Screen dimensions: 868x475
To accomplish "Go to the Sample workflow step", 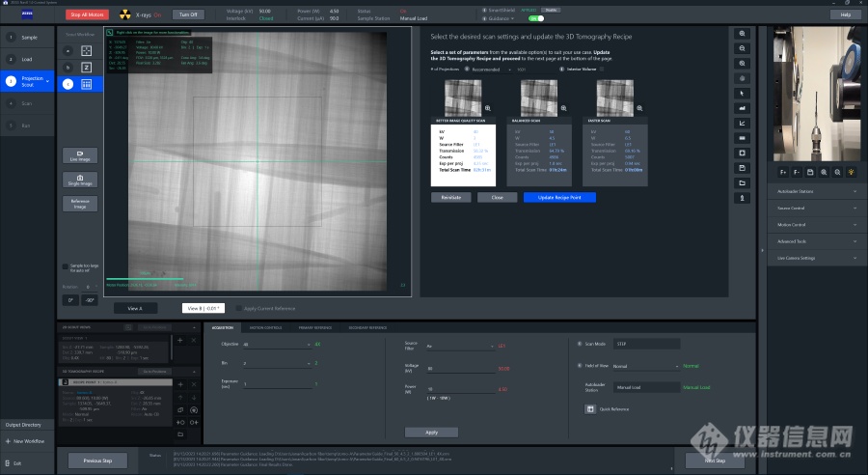I will (x=28, y=37).
